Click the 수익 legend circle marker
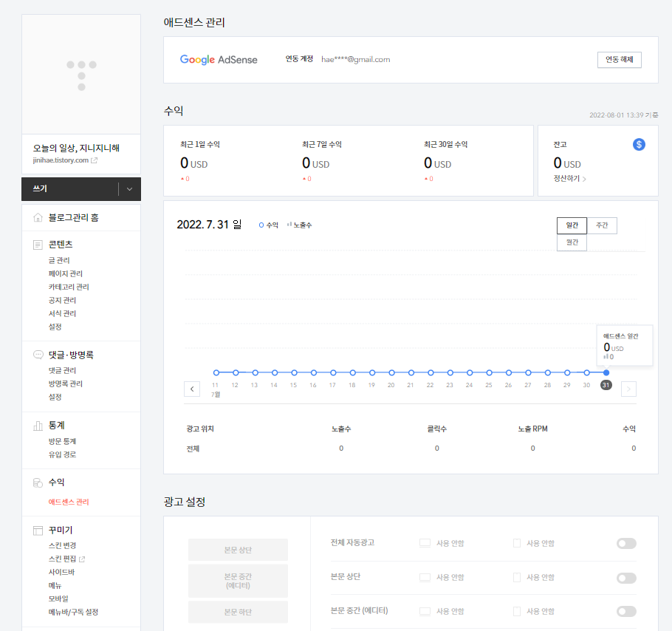 click(261, 225)
